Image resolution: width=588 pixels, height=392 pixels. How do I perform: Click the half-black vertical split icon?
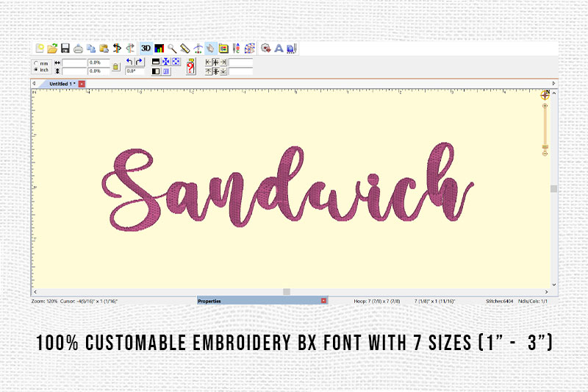(x=156, y=71)
